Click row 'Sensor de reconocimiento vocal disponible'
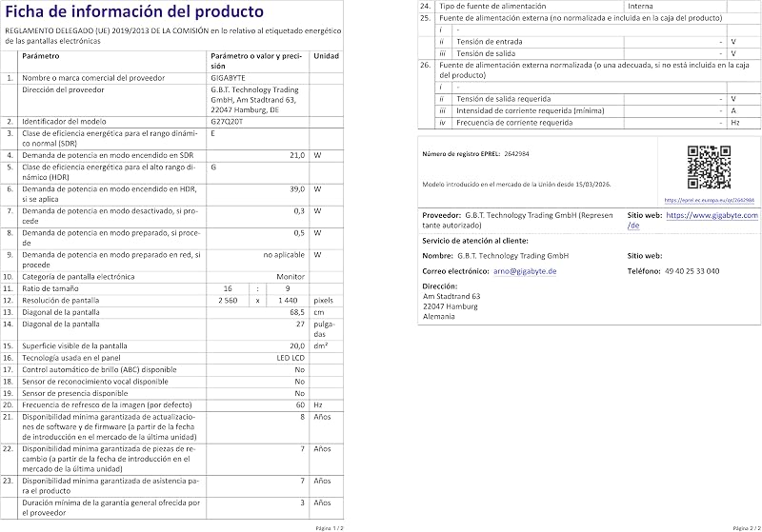The height and width of the screenshot is (532, 762). click(x=172, y=382)
